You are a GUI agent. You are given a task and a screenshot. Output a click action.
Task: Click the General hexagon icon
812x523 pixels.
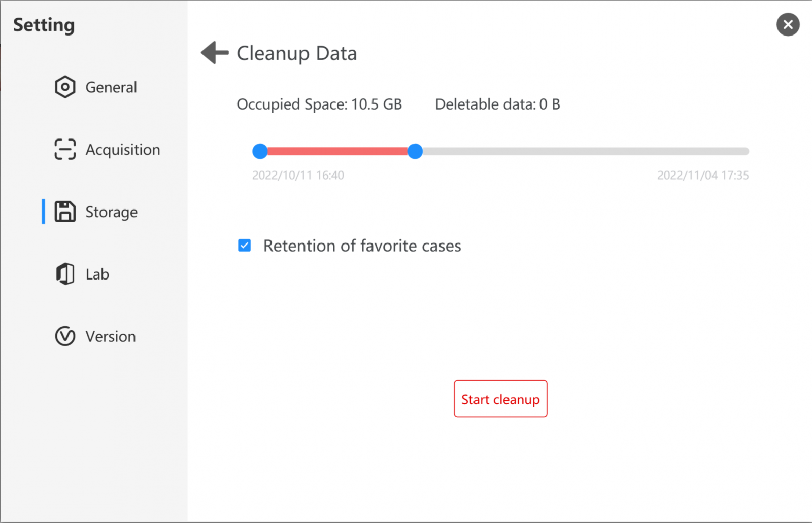coord(65,87)
